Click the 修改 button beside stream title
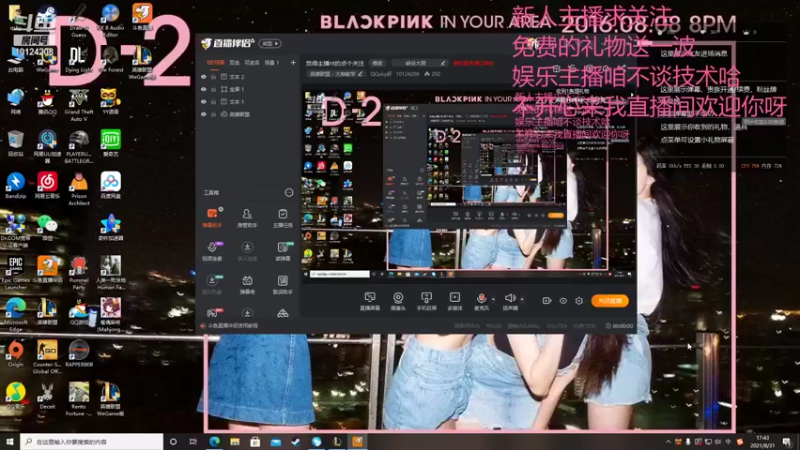Viewport: 800px width, 450px height. 377,63
